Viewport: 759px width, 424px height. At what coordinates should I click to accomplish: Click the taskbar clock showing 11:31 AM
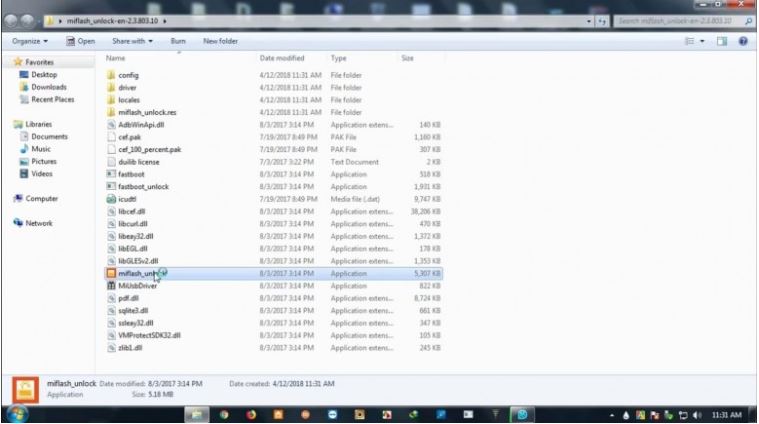point(726,415)
